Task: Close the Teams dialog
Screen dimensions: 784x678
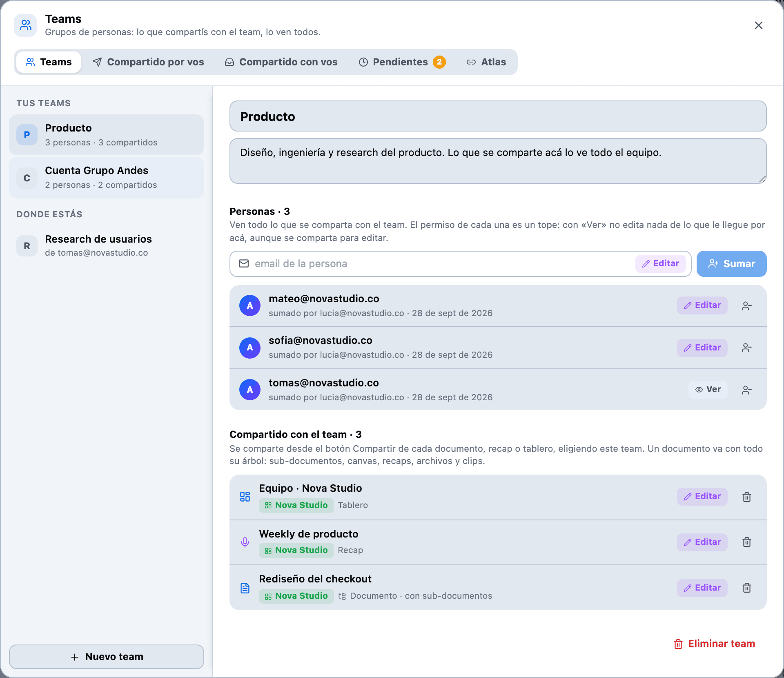Action: click(x=758, y=25)
